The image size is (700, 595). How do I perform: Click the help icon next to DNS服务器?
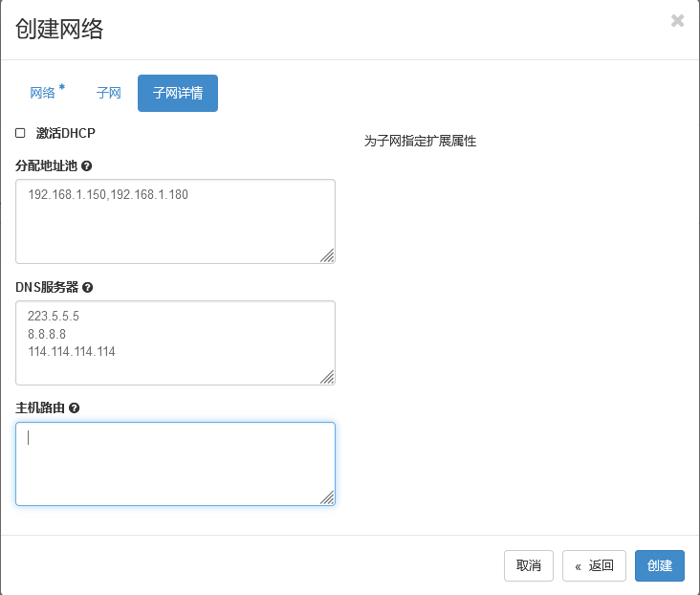coord(88,287)
